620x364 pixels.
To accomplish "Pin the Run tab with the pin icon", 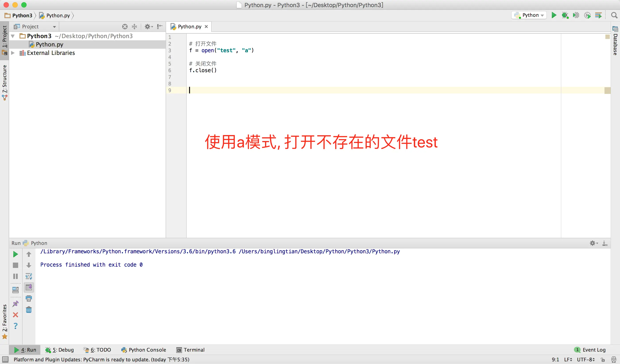I will coord(15,304).
